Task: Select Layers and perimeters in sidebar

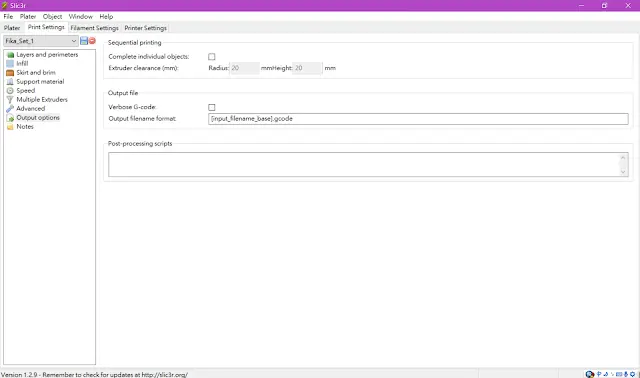Action: (x=47, y=55)
